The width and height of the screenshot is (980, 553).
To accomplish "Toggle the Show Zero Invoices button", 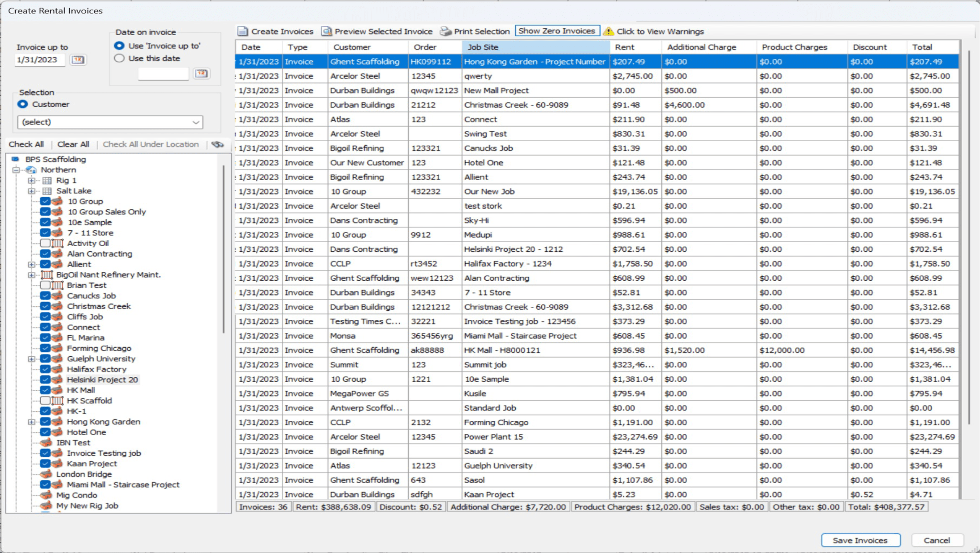I will (x=557, y=31).
